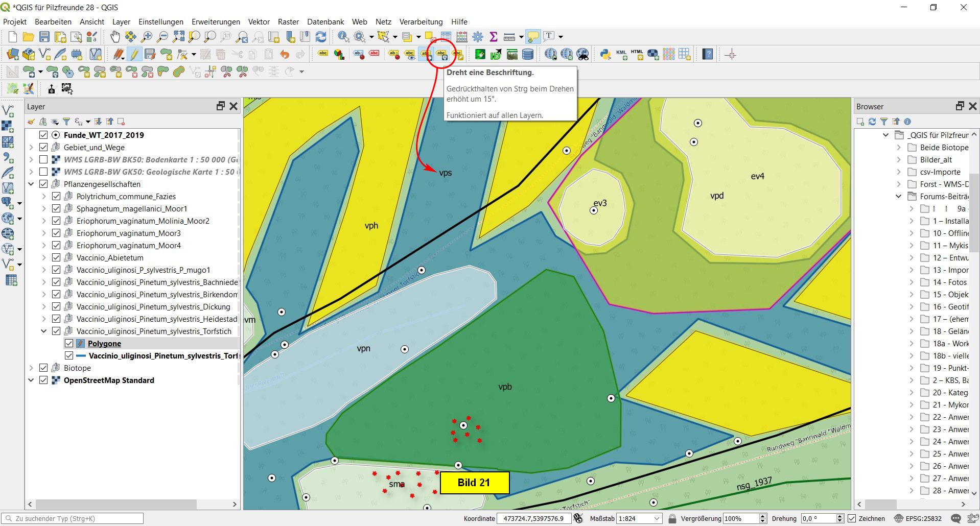Click the Refresh map icon
Viewport: 980px width, 526px height.
pyautogui.click(x=321, y=37)
